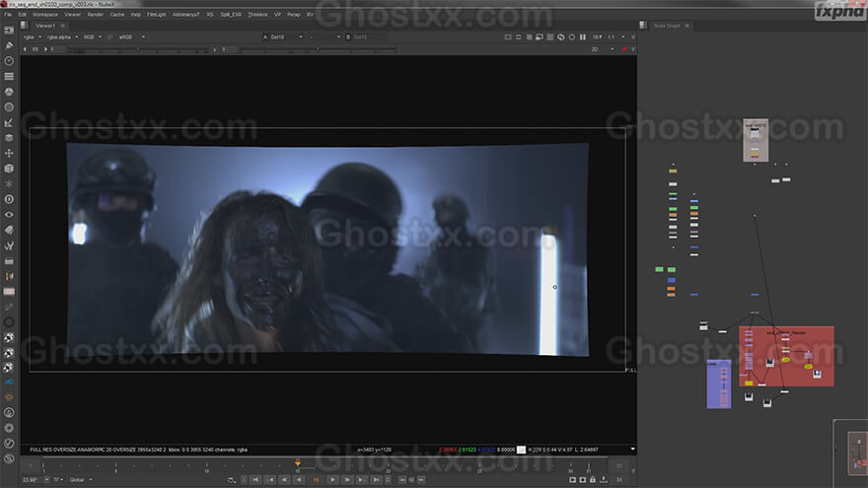Open the Workspace menu
Image resolution: width=868 pixels, height=488 pixels.
pos(44,15)
